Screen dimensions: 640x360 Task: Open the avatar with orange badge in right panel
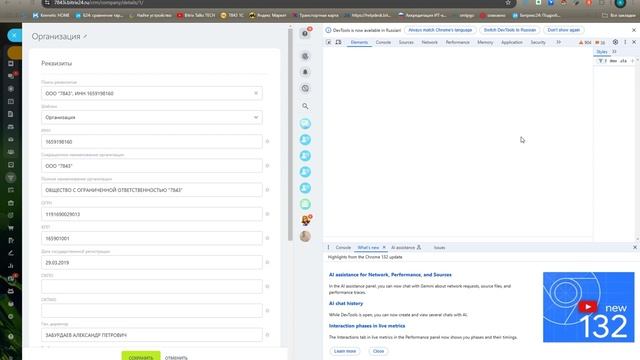[306, 220]
